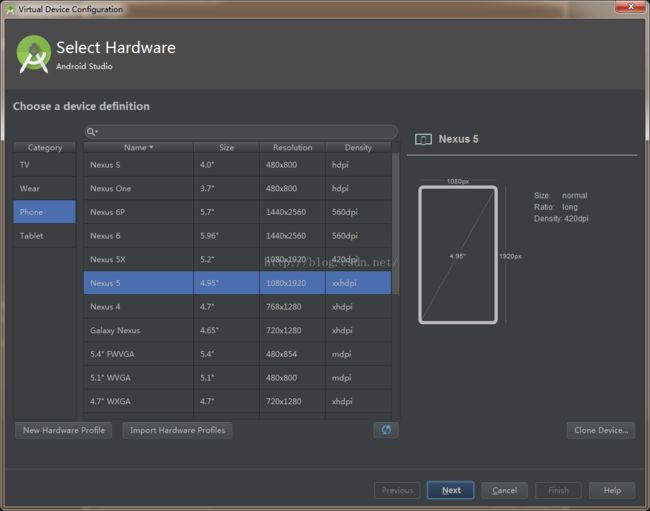Click the Clone Device button
Screen dimensions: 650x511
click(601, 430)
